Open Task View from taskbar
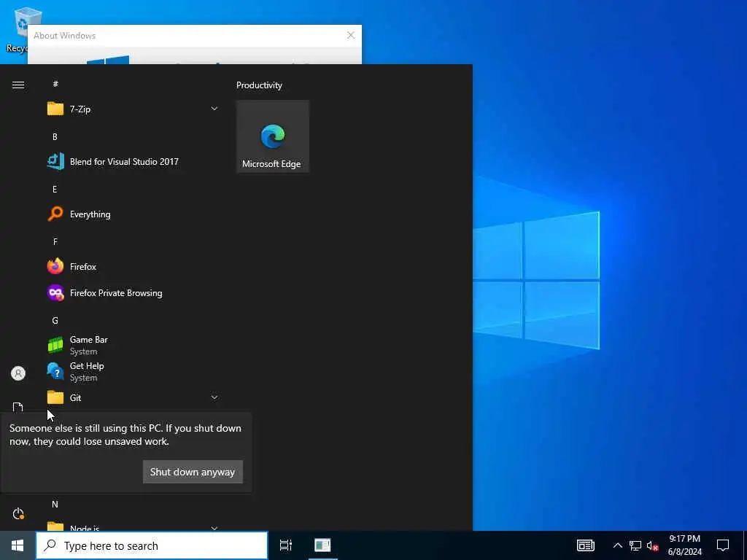This screenshot has height=560, width=747. click(x=286, y=545)
